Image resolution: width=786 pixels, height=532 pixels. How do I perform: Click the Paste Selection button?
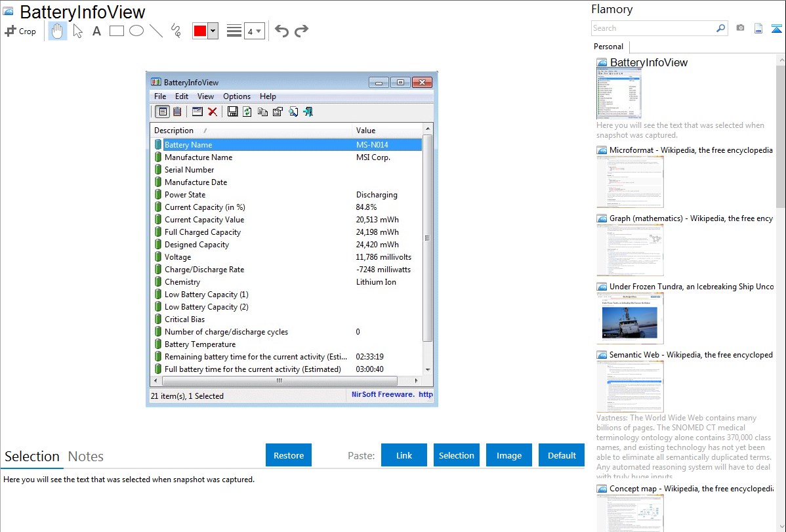(456, 455)
